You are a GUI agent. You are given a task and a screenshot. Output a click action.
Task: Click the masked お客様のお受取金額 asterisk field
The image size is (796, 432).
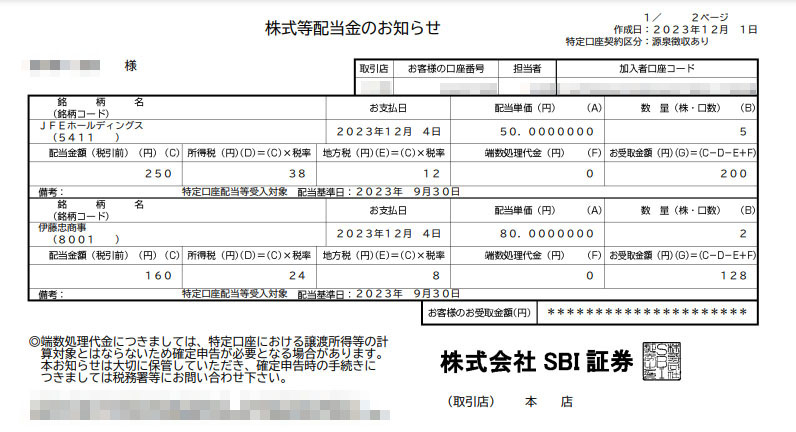[648, 313]
